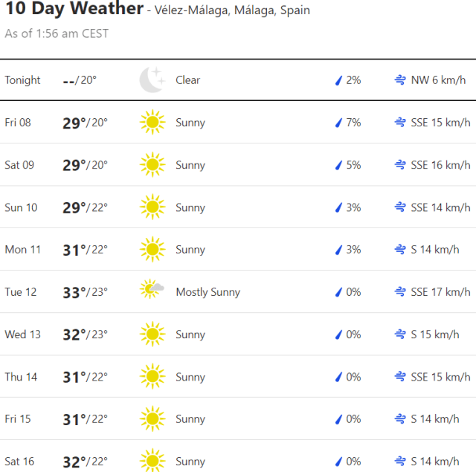Viewport: 476px width, 472px height.
Task: Click the 33° high temperature on Tue 12
Action: (x=74, y=292)
